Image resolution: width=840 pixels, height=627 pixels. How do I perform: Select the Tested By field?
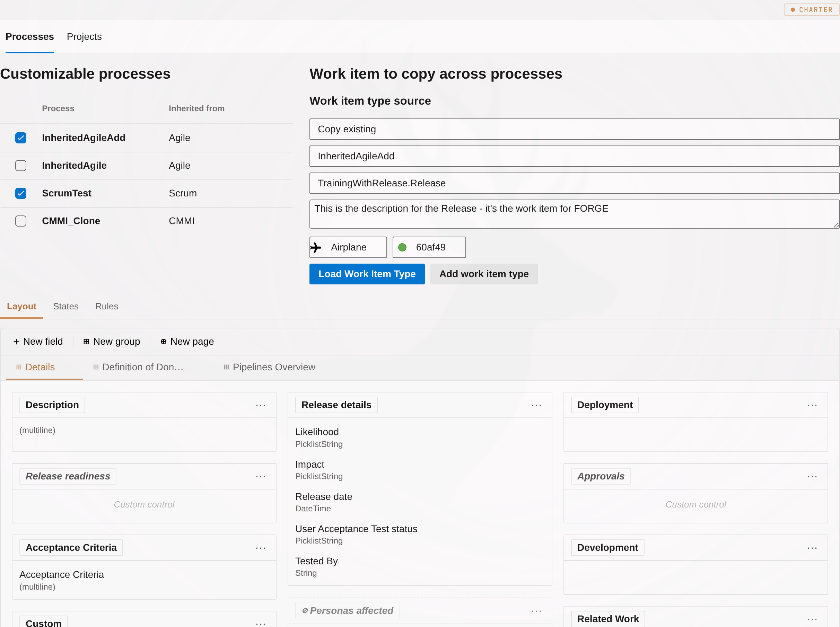pyautogui.click(x=420, y=567)
